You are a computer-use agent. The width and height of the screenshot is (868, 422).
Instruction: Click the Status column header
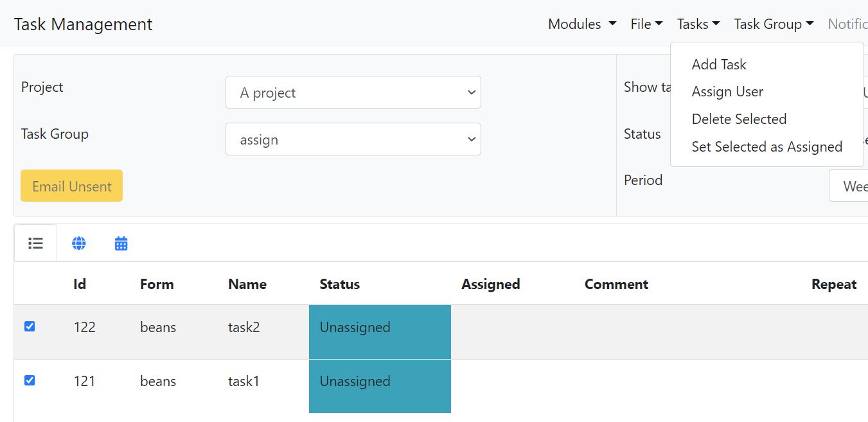click(339, 285)
